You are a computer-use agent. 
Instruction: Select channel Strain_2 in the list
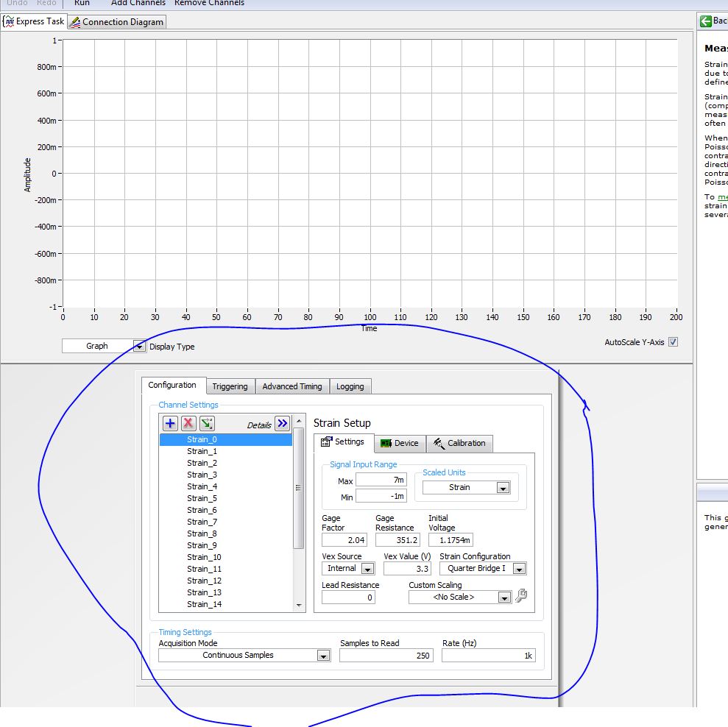226,463
